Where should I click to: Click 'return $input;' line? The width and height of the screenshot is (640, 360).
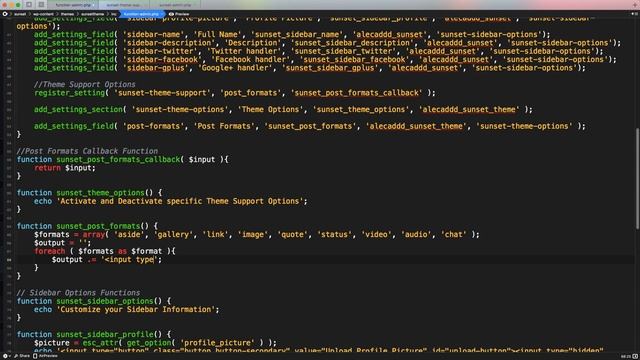(x=64, y=168)
